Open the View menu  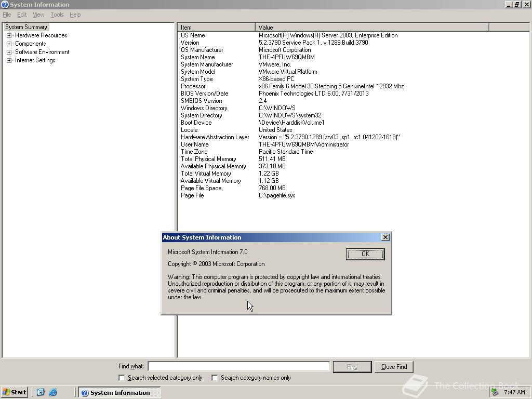[x=38, y=15]
